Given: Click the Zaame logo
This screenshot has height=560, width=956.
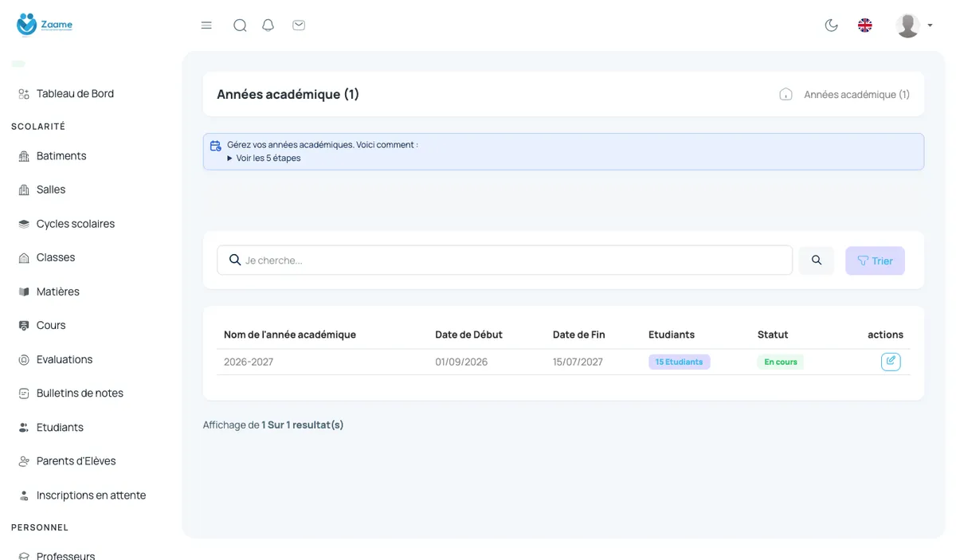Looking at the screenshot, I should pyautogui.click(x=45, y=25).
